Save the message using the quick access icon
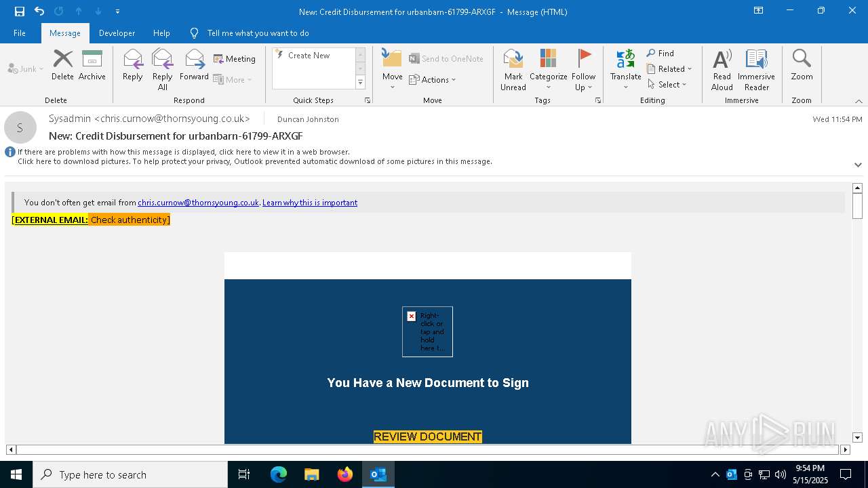 pos(20,12)
